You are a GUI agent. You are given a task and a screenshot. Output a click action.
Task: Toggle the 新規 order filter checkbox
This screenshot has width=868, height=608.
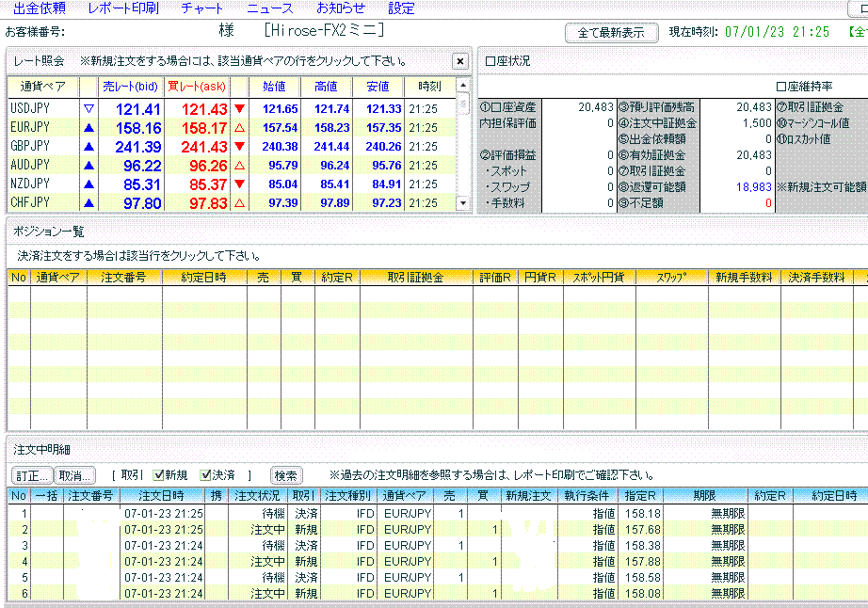click(159, 474)
